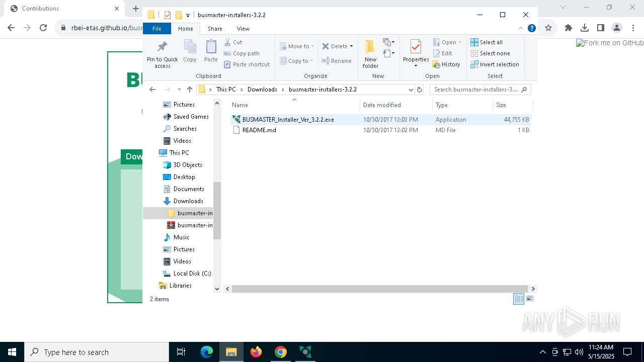Switch to the Home ribbon tab
The image size is (644, 362).
pyautogui.click(x=185, y=29)
